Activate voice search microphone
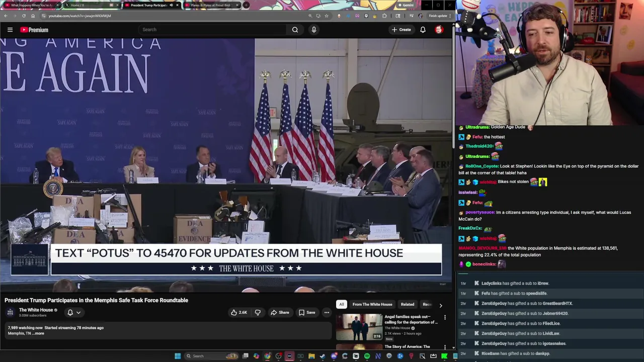This screenshot has width=644, height=362. point(314,30)
